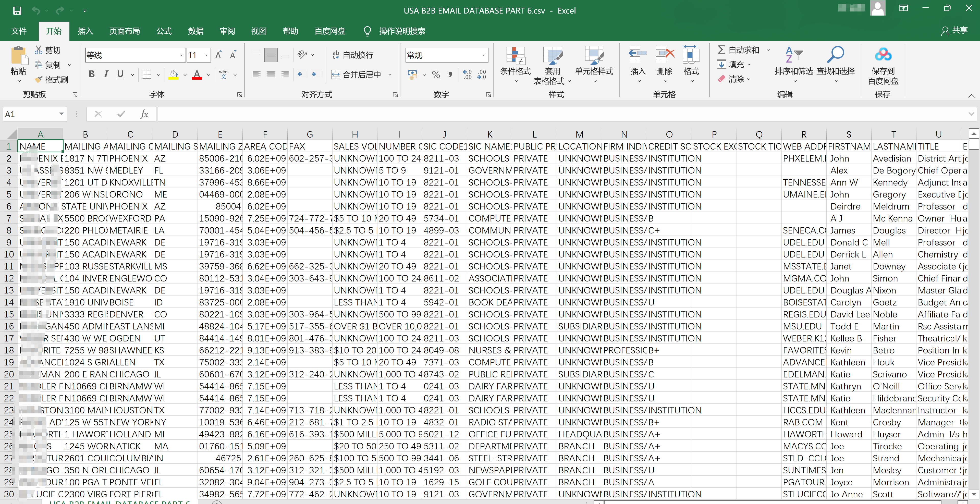Save the workbook with the floppy disk icon
This screenshot has width=980, height=504.
[17, 11]
